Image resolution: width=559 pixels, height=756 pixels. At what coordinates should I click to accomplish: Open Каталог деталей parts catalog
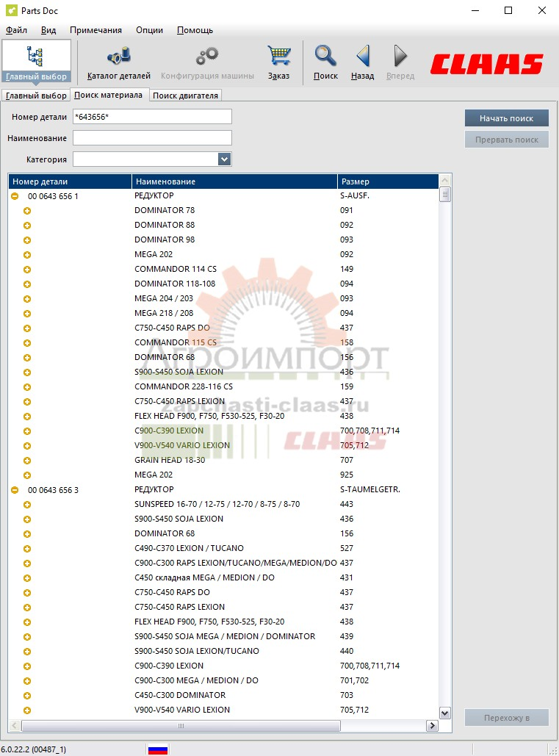click(118, 62)
